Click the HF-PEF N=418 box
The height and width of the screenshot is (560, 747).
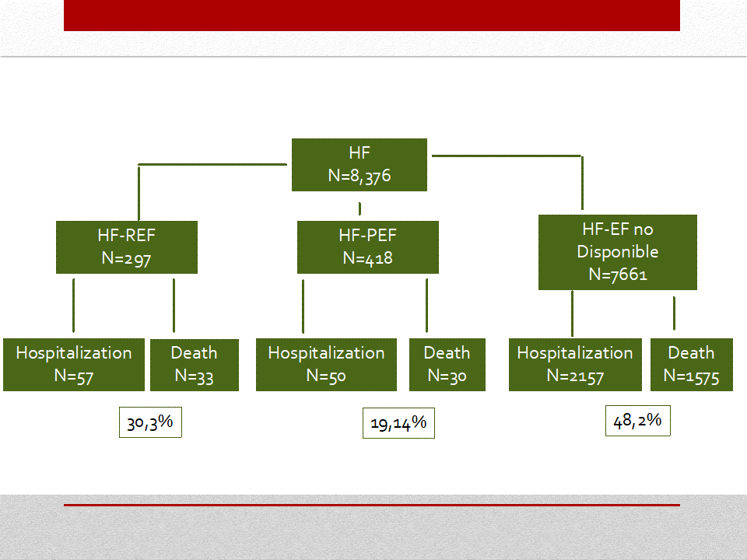368,247
